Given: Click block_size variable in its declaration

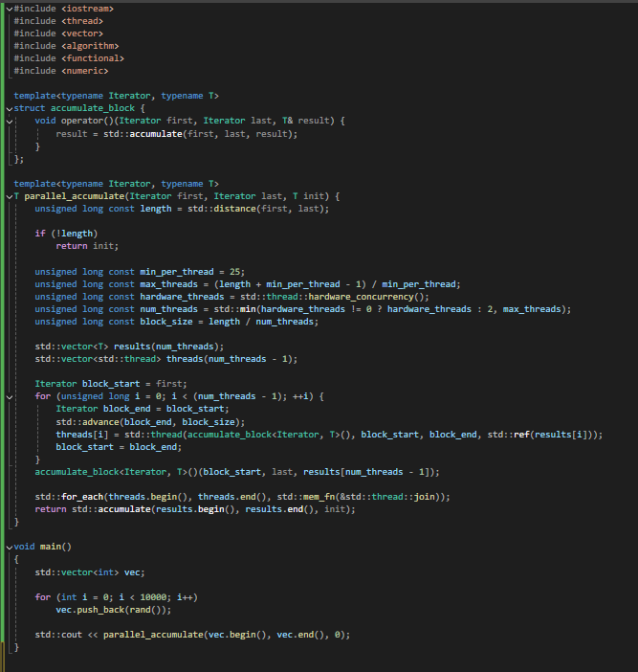Looking at the screenshot, I should point(166,321).
